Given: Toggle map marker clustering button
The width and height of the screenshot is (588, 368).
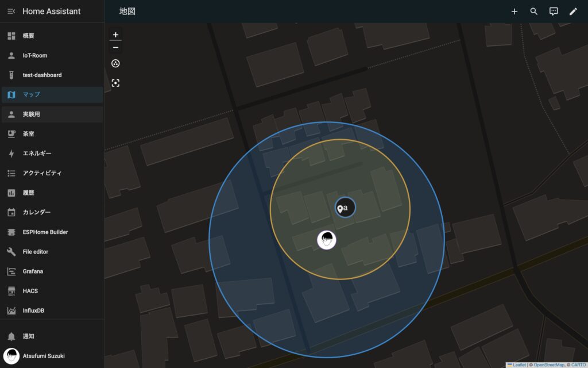Looking at the screenshot, I should coord(115,64).
